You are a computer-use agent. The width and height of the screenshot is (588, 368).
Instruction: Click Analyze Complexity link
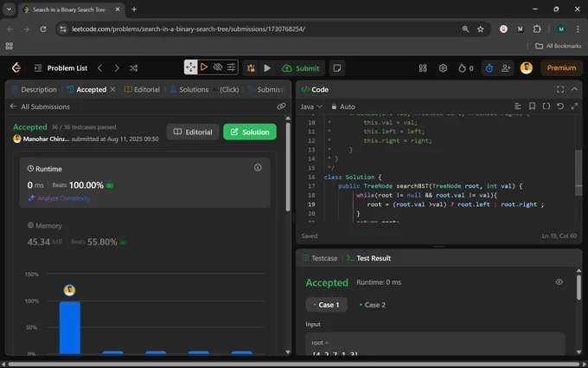(59, 198)
